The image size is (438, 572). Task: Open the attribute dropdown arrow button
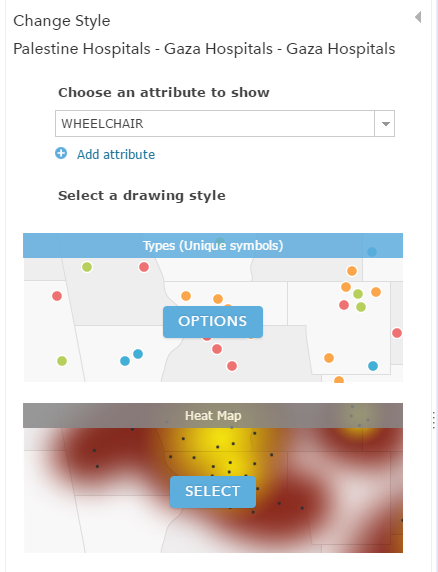point(385,124)
